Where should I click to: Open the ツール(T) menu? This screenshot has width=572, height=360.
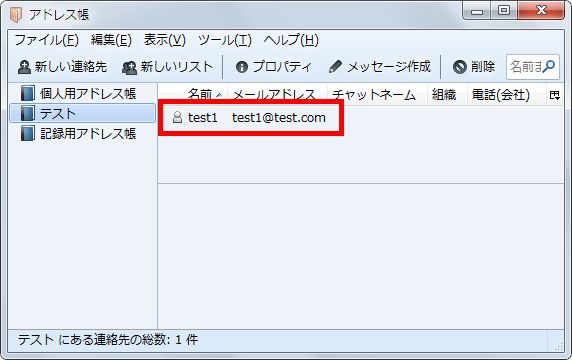click(x=225, y=40)
